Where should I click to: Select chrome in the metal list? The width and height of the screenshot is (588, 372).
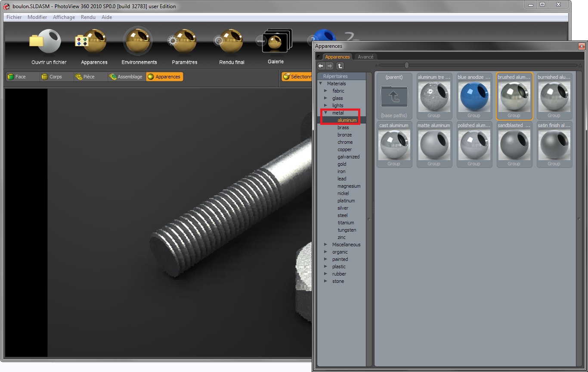(345, 142)
